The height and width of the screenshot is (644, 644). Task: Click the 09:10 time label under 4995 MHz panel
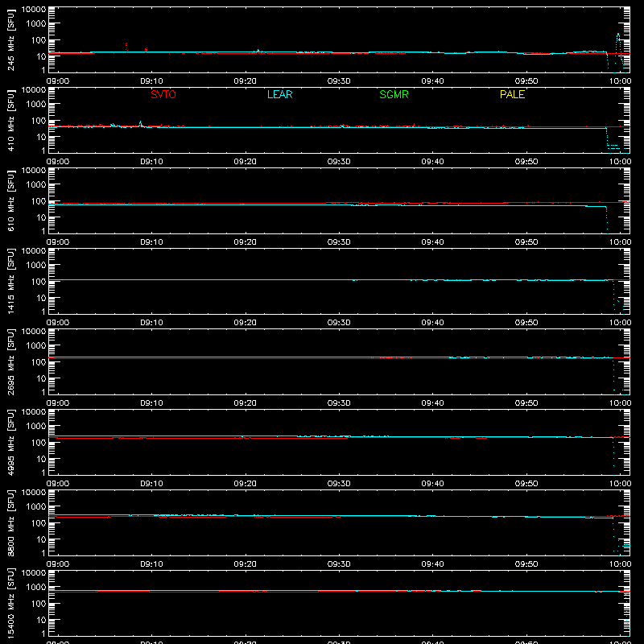[x=151, y=484]
